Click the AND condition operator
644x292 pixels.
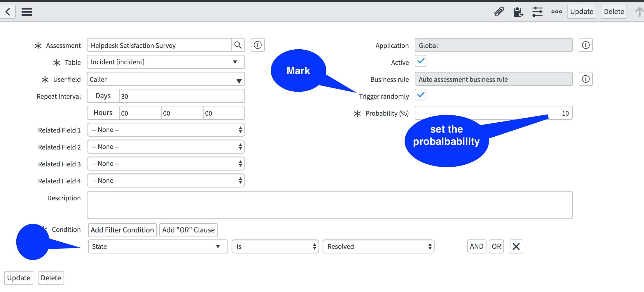[x=477, y=246]
